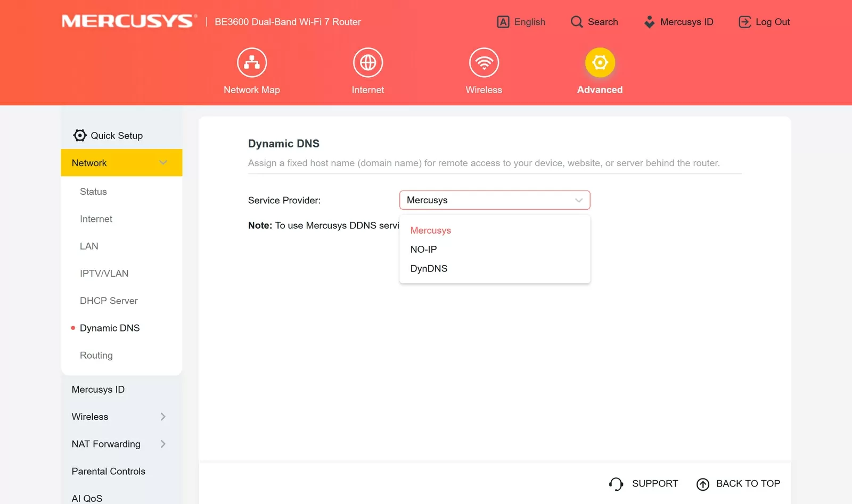This screenshot has width=852, height=504.
Task: Click the language icon beside English
Action: [503, 22]
